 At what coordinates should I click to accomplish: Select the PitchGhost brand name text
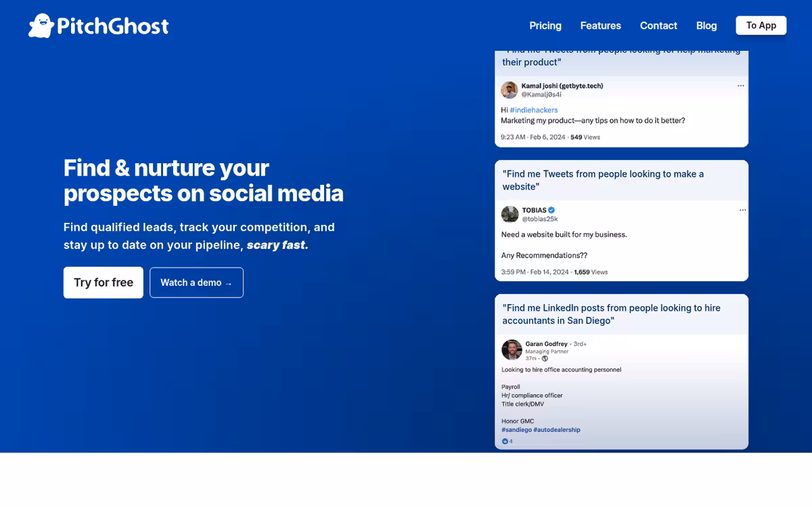[x=112, y=26]
